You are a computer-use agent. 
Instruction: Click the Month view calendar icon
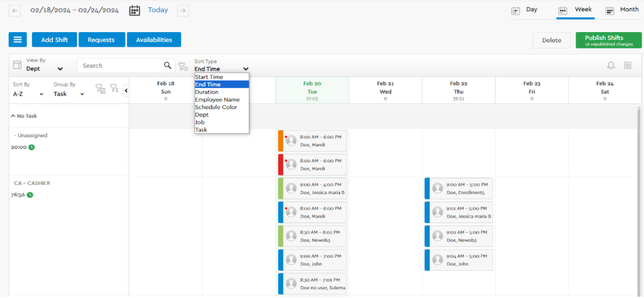coord(610,10)
